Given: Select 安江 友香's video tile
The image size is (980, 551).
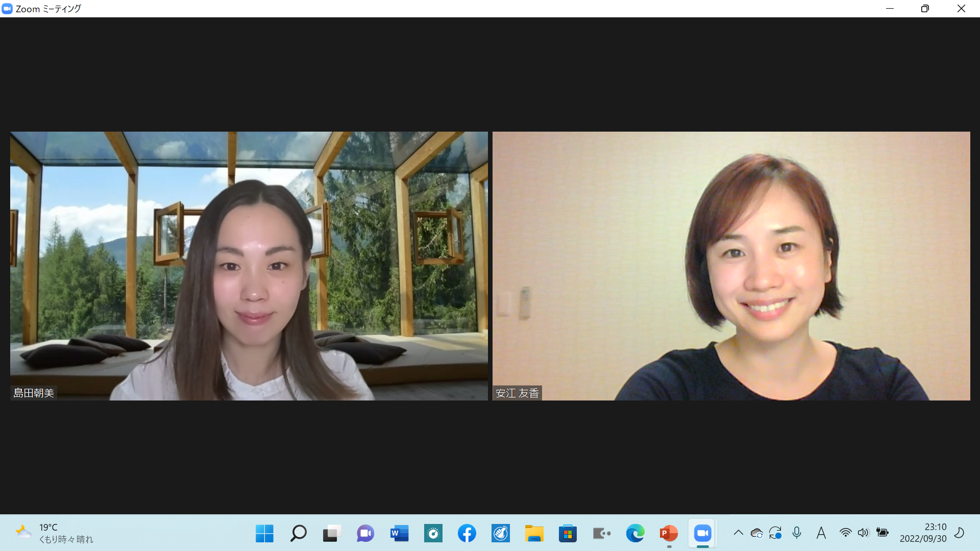Looking at the screenshot, I should (x=731, y=266).
